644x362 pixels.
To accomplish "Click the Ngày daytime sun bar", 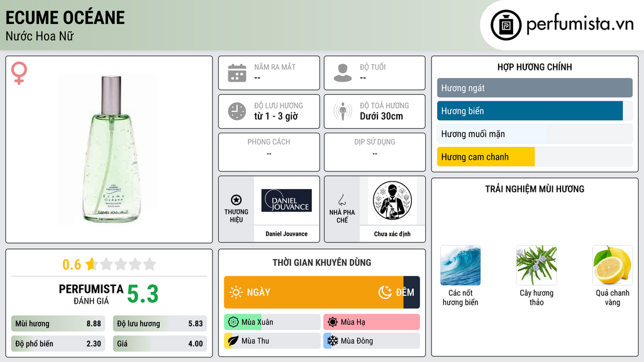I will pos(314,292).
